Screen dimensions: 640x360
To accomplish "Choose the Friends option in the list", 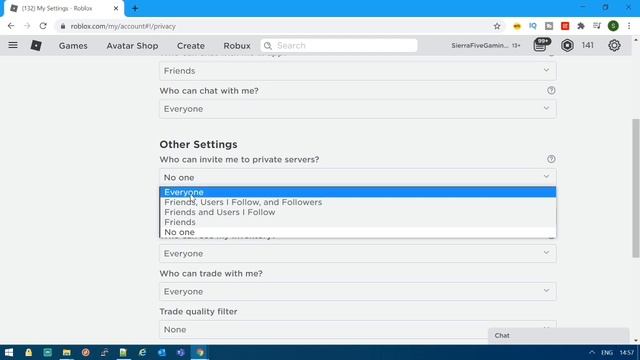I will pos(358,222).
